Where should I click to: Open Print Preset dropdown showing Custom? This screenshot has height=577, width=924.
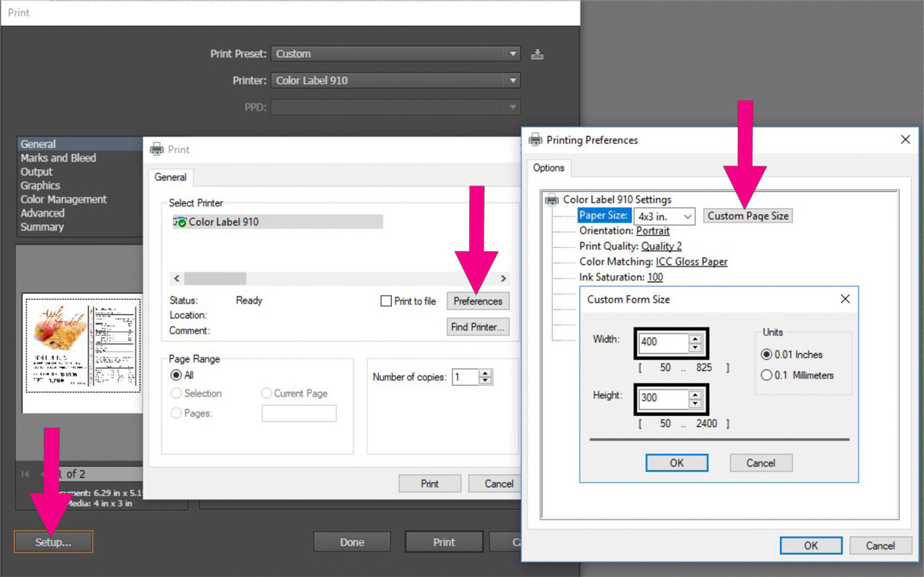396,54
